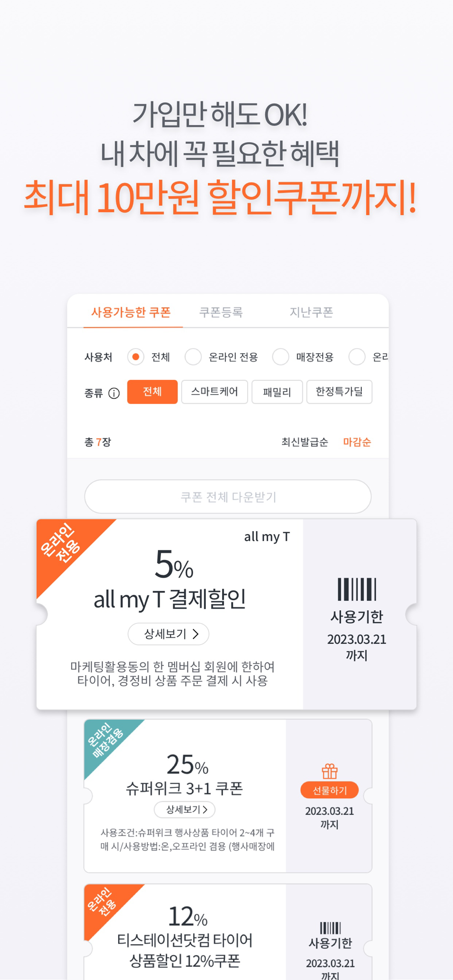
Task: Click the gift box icon on 슈퍼위크 coupon
Action: [329, 771]
